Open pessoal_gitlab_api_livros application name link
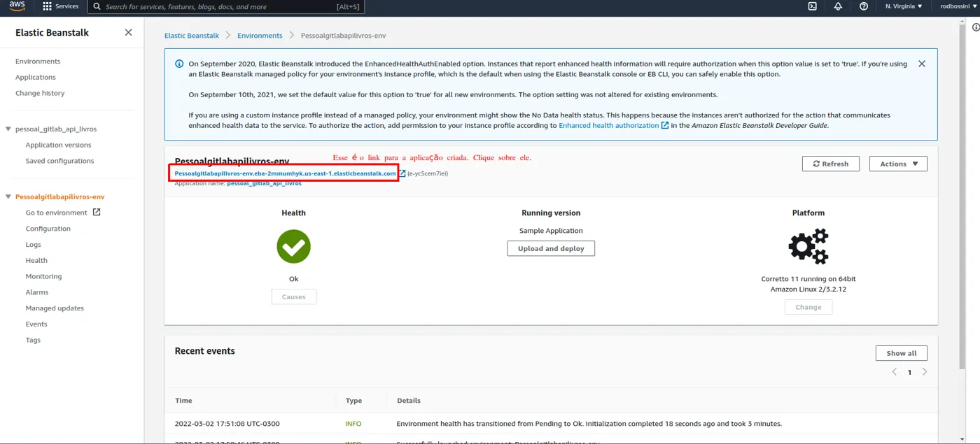Screen dimensions: 980x444 264,183
